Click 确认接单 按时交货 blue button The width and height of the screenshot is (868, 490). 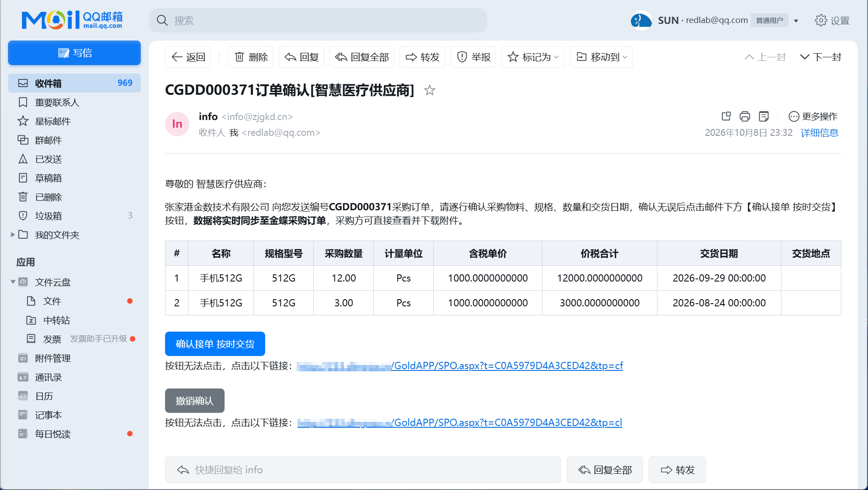pos(215,344)
